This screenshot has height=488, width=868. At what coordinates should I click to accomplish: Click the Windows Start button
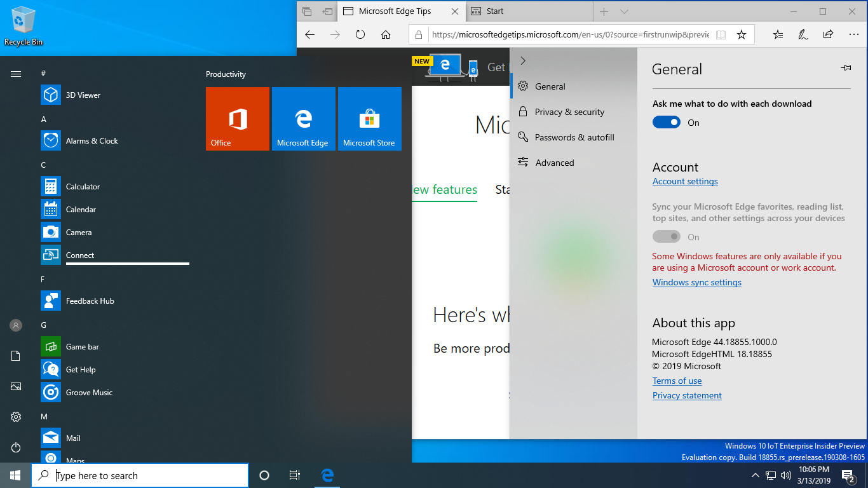pyautogui.click(x=15, y=475)
